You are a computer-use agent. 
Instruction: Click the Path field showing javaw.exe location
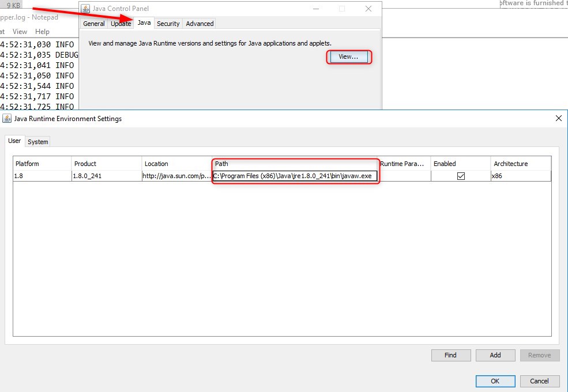(x=295, y=176)
